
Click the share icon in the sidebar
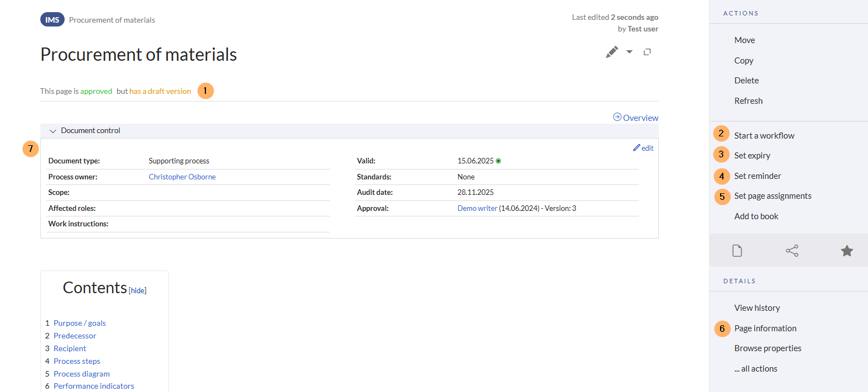pos(792,251)
